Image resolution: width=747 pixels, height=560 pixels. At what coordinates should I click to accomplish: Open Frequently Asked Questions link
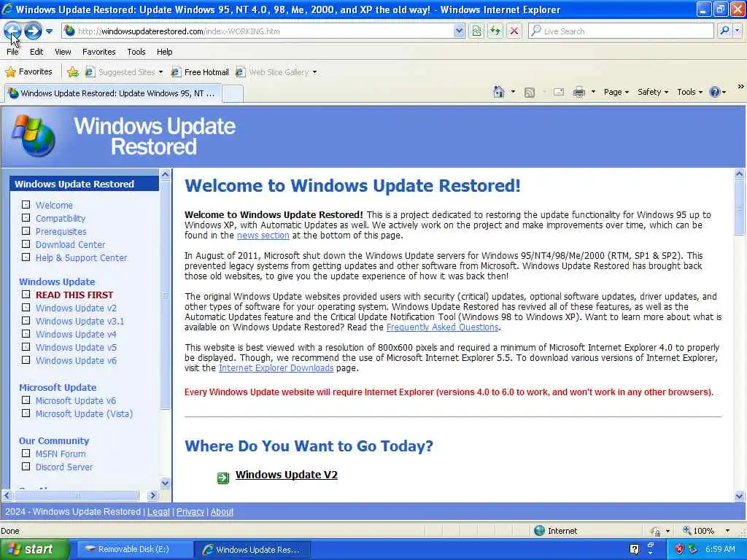point(443,327)
